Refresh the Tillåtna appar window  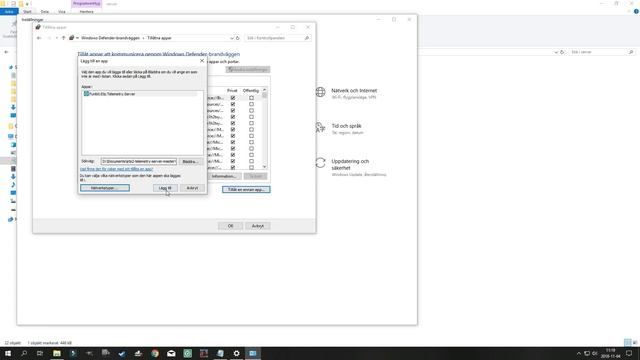tap(238, 38)
